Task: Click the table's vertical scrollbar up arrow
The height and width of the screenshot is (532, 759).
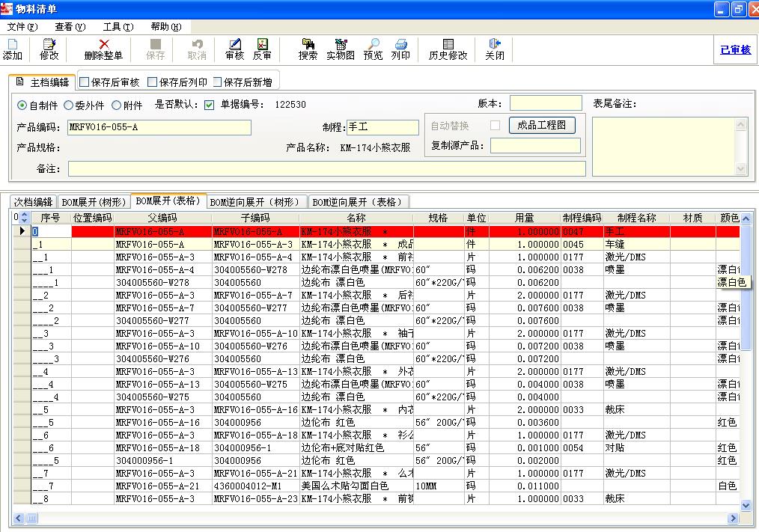Action: pyautogui.click(x=746, y=218)
